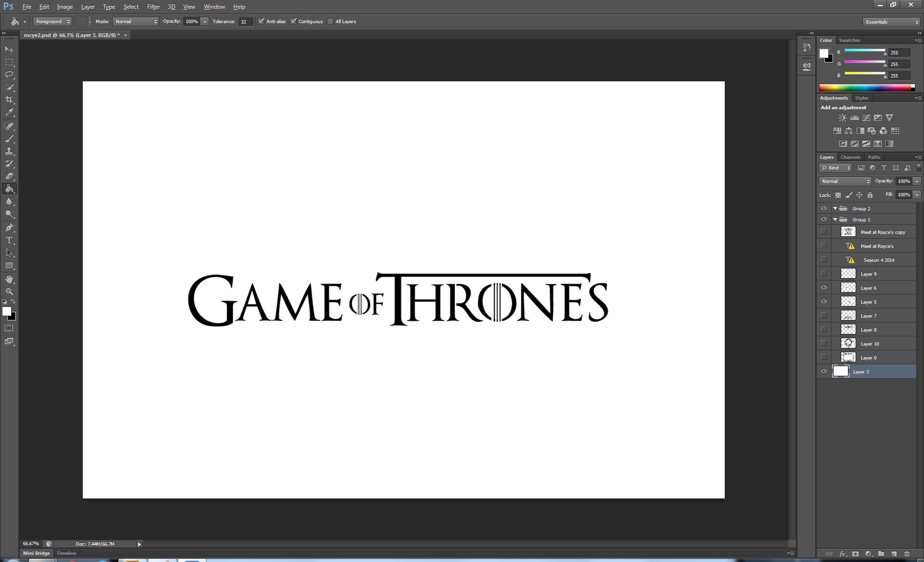This screenshot has height=562, width=924.
Task: Switch to the Channels tab
Action: (x=850, y=157)
